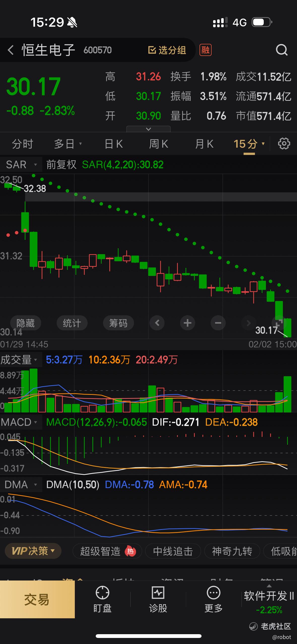This screenshot has height=644, width=297.
Task: Tap the MACD(12,26,9):-0.065 reading
Action: tap(96, 422)
